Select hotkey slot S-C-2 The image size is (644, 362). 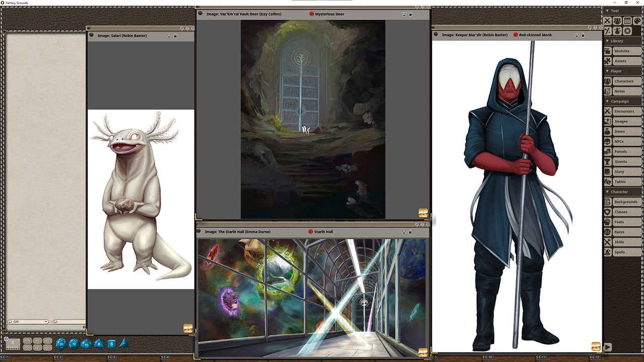[x=58, y=357]
